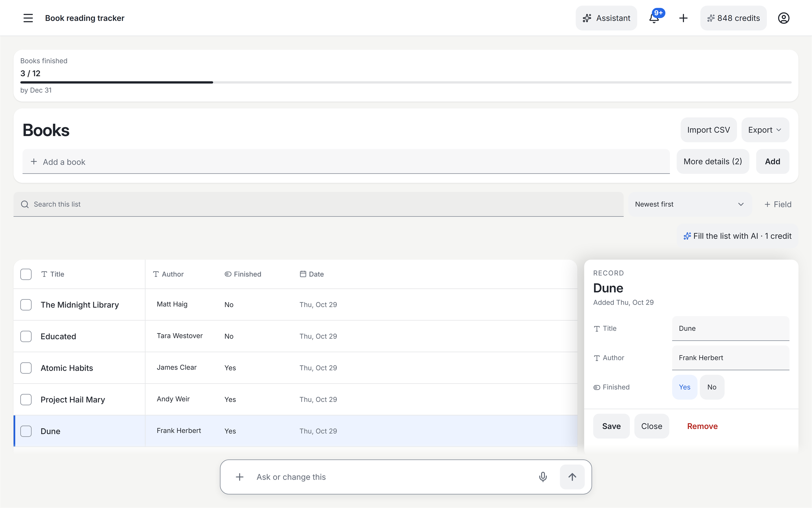Edit the Author field Frank Herbert
Screen dimensions: 812x508
[731, 358]
